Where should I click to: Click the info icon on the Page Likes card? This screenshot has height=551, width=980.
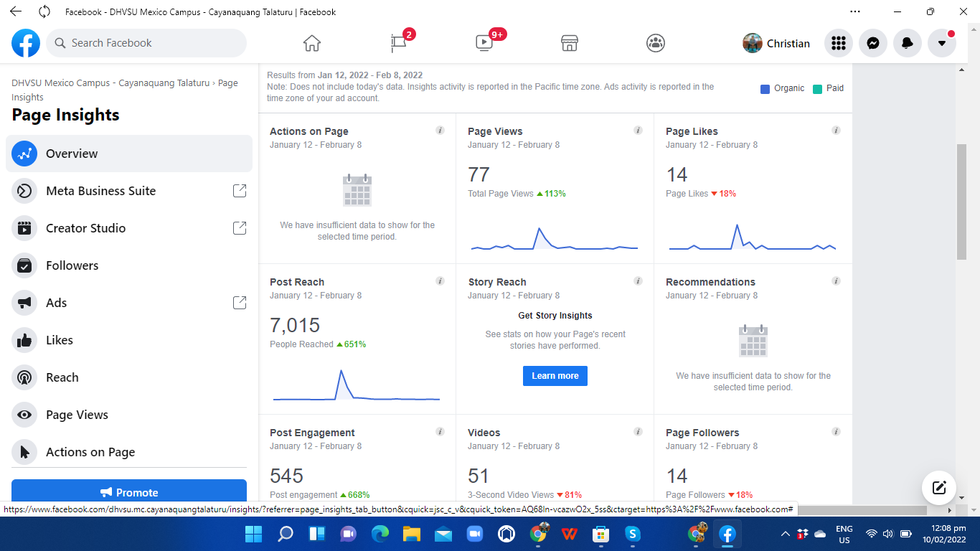coord(836,131)
